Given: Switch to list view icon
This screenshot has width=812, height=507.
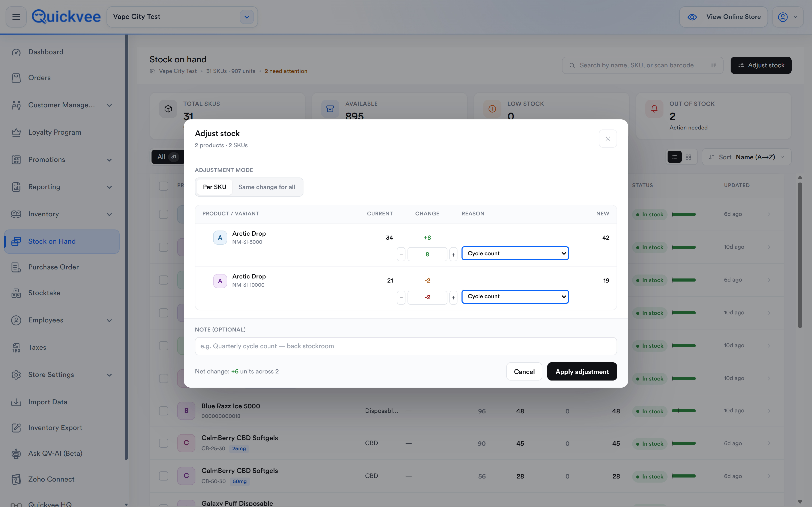Looking at the screenshot, I should [674, 157].
